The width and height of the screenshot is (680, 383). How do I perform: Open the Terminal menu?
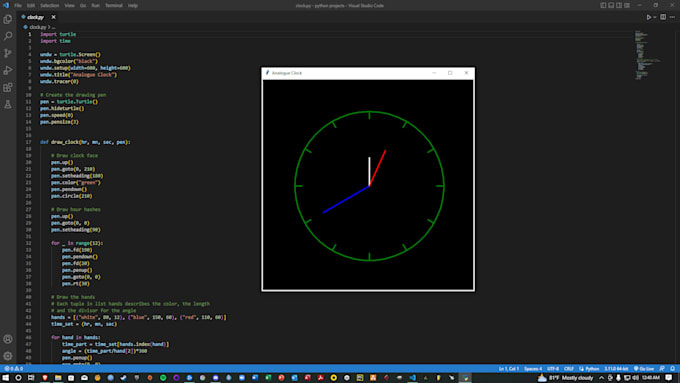pyautogui.click(x=114, y=6)
